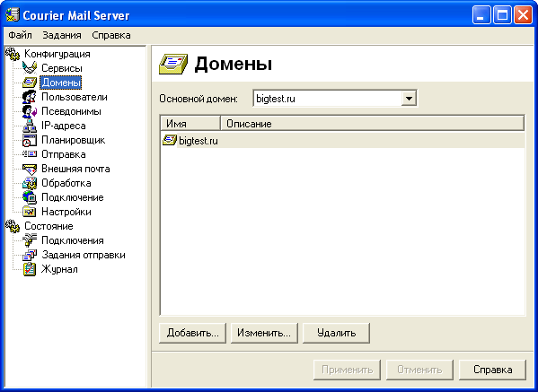This screenshot has width=538, height=392.
Task: Click the Добавить... button
Action: tap(192, 333)
